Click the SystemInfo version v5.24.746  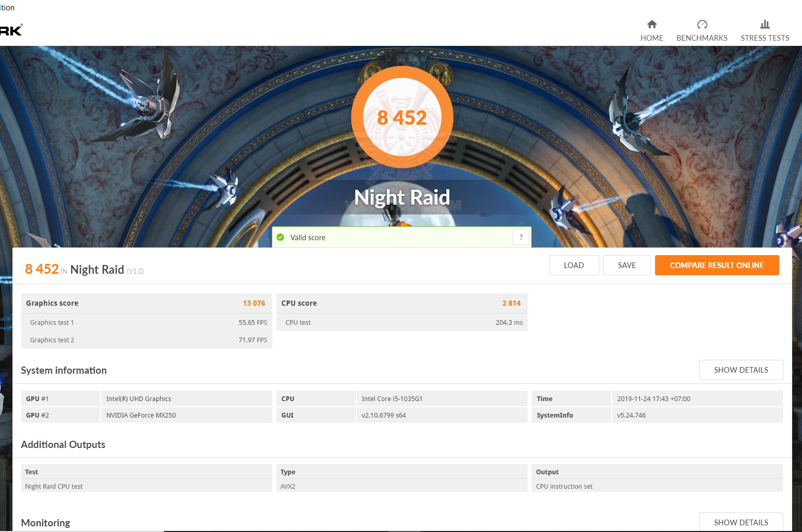631,415
